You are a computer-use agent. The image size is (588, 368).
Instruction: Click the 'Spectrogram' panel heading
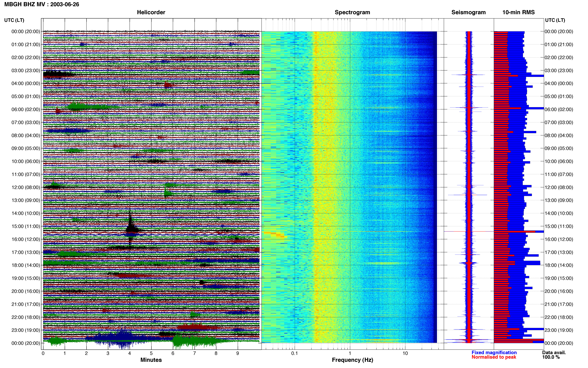352,12
